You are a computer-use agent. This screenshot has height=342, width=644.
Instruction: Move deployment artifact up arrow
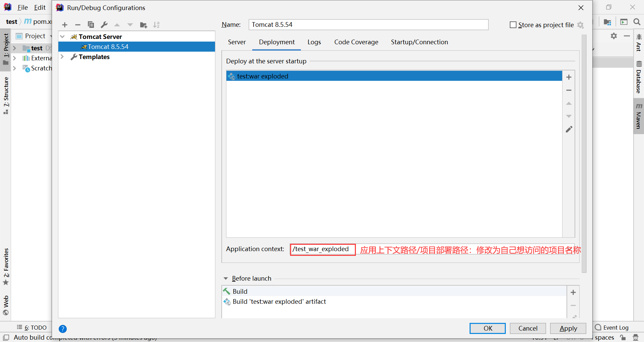(569, 104)
